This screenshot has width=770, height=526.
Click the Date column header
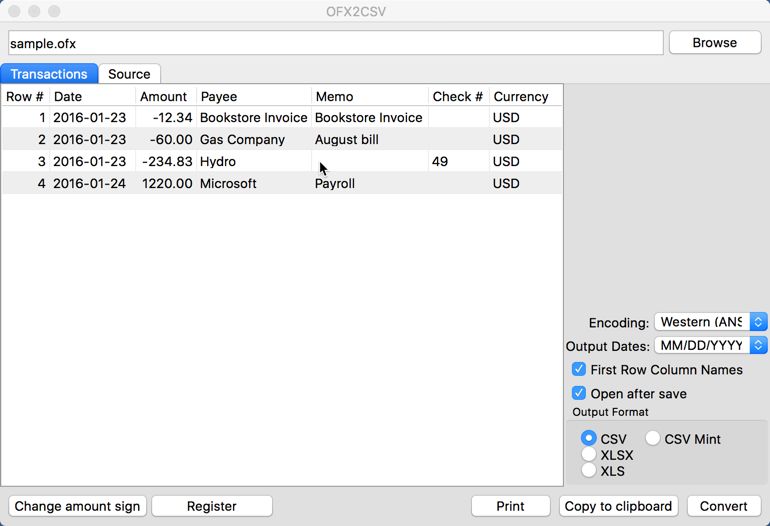pos(92,96)
